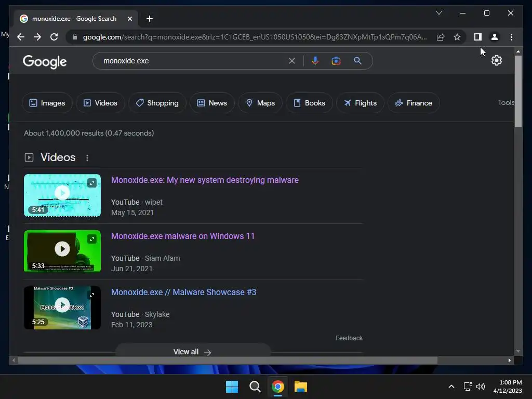Open the Chrome side panel
532x399 pixels.
478,37
